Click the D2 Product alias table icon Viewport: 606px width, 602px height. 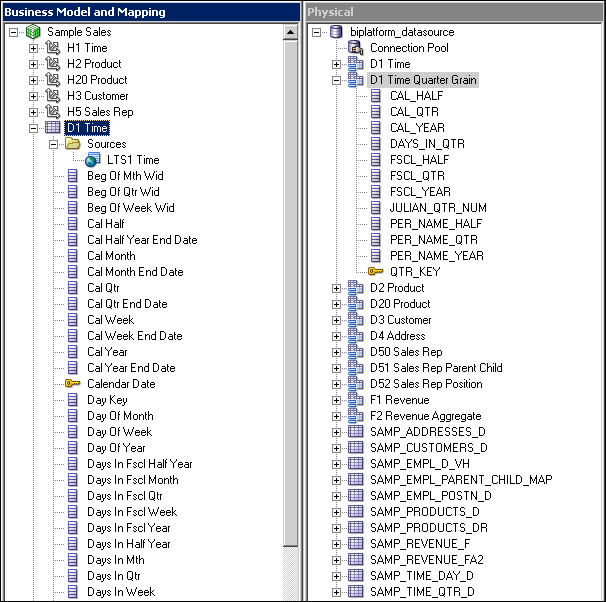[x=356, y=288]
